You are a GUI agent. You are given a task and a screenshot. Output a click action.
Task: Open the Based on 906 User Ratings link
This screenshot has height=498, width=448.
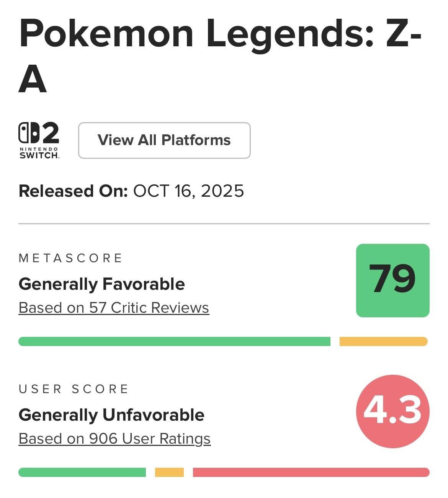[114, 439]
